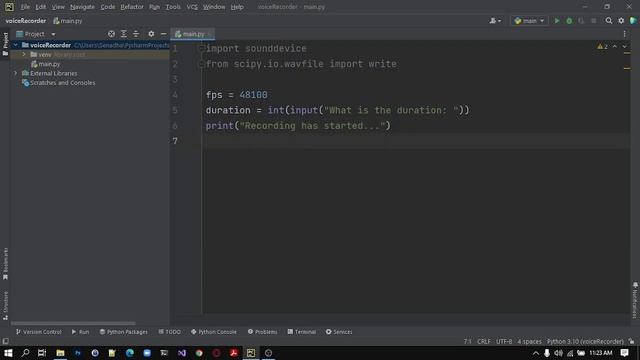Expand the venv folder
This screenshot has width=640, height=360.
(24, 54)
